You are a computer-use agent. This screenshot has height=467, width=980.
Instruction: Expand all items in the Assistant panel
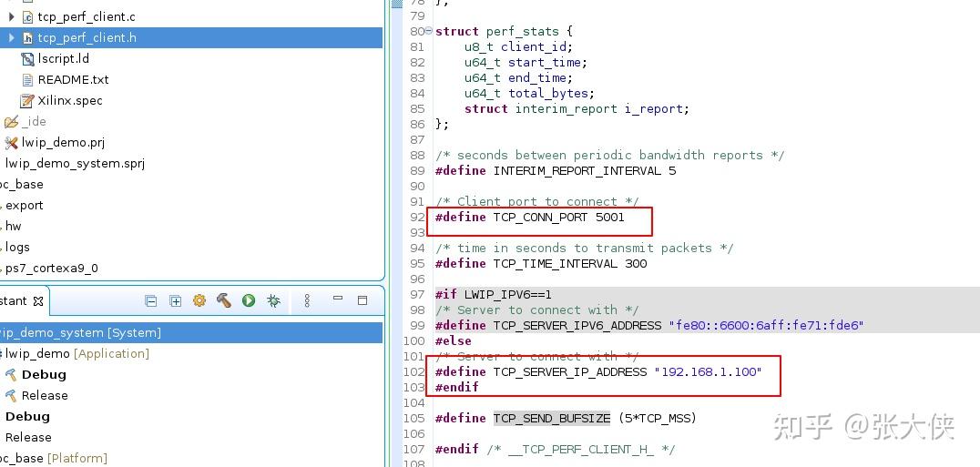coord(176,301)
